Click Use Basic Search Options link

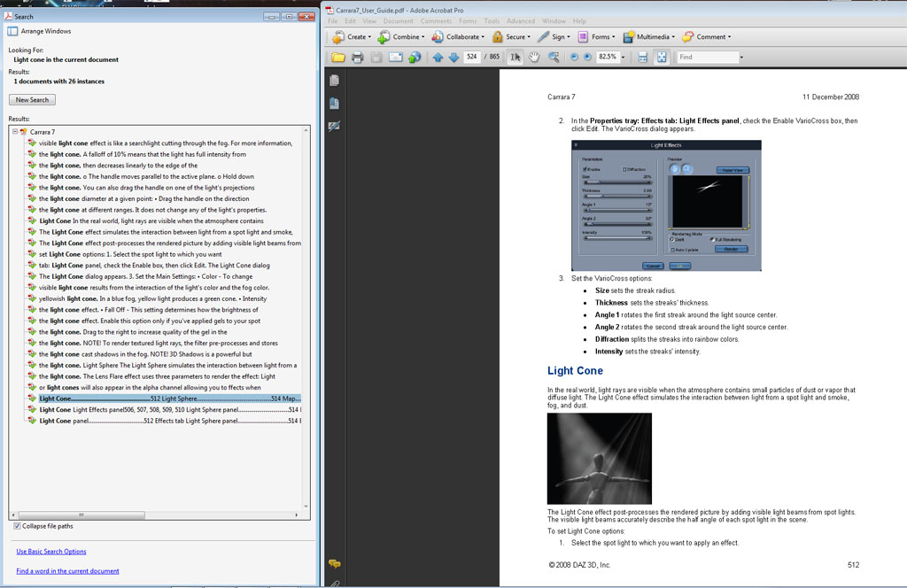pos(51,552)
